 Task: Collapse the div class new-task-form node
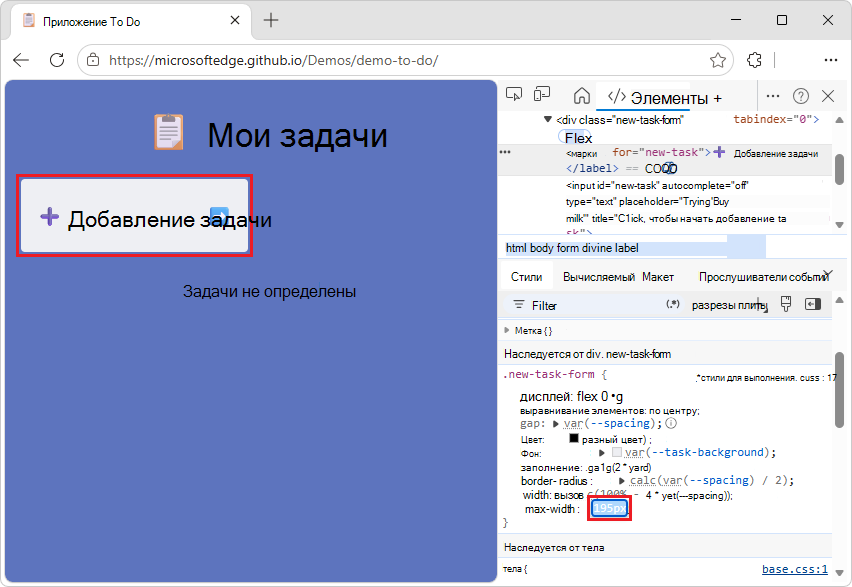click(x=548, y=119)
